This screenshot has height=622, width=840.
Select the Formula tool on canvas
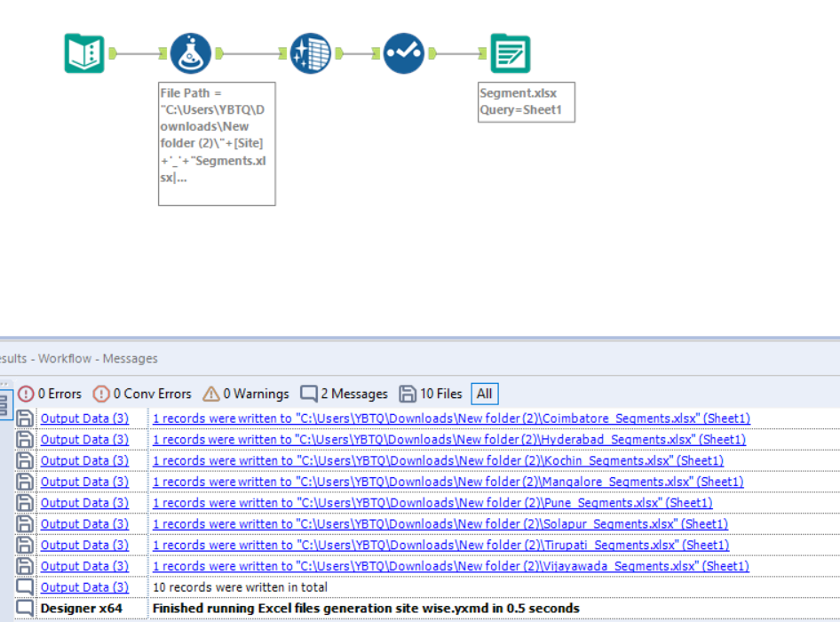[191, 53]
